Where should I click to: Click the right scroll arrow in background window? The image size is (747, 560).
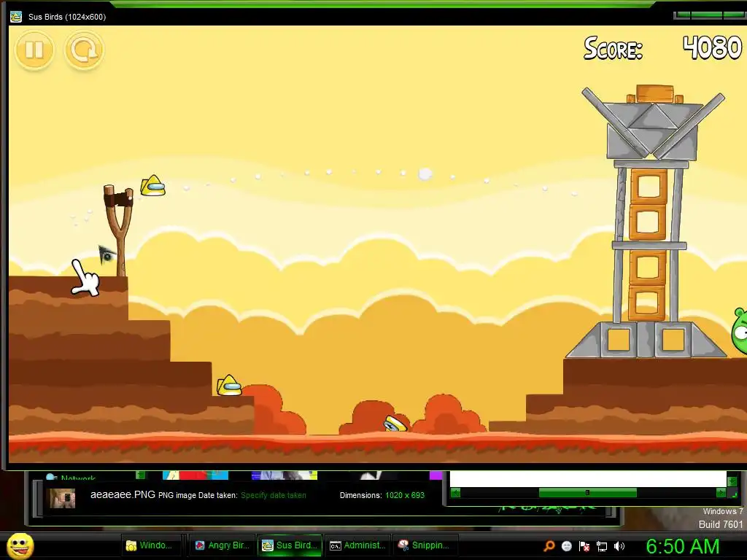[x=721, y=493]
